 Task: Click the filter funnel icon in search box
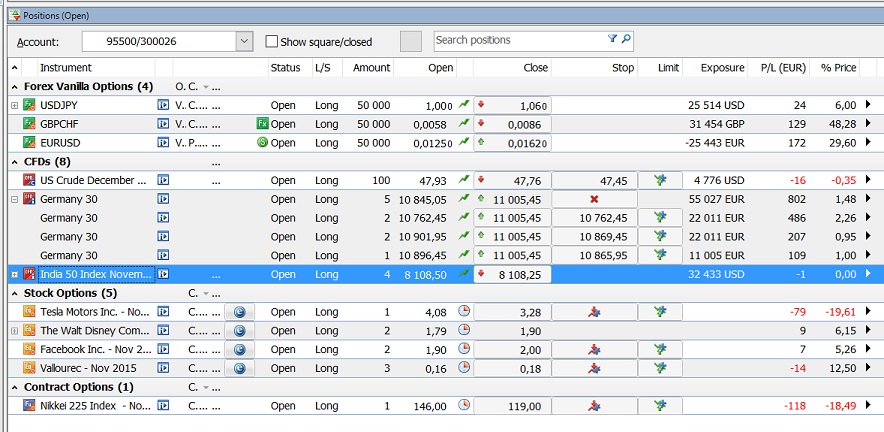pyautogui.click(x=612, y=40)
